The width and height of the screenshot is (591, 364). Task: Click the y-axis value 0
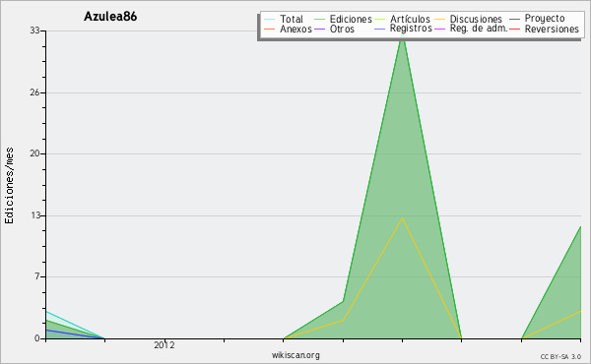point(37,338)
